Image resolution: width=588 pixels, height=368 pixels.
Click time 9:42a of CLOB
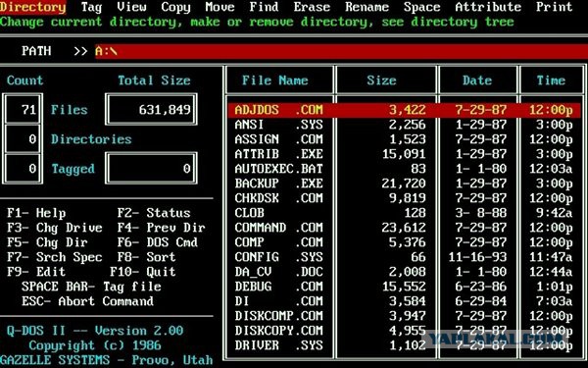(554, 213)
